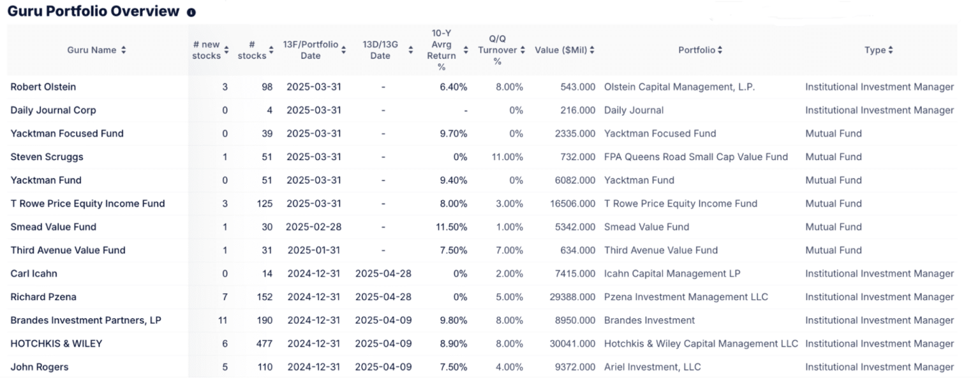Viewport: 980px width, 378px height.
Task: Click the info icon beside Guru Portfolio Overview
Action: [191, 11]
